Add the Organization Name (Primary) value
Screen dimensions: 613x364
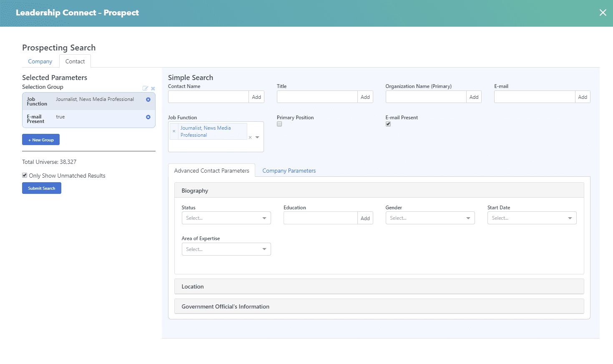click(x=474, y=97)
